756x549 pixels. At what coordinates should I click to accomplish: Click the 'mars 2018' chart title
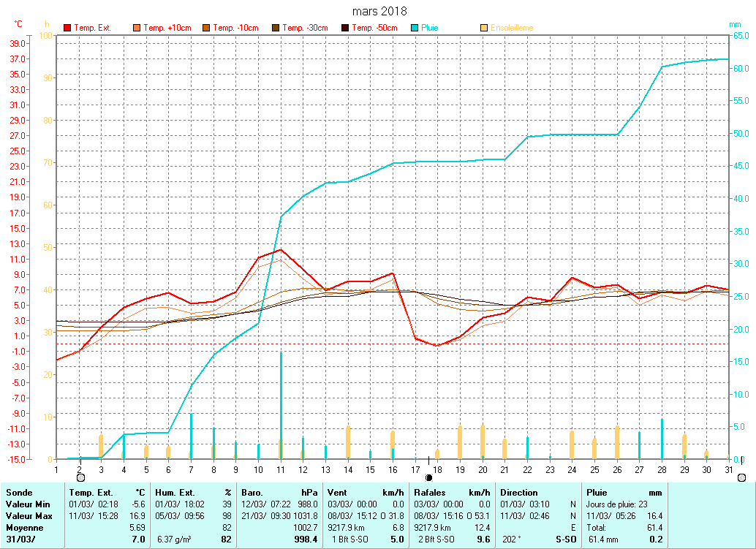379,11
